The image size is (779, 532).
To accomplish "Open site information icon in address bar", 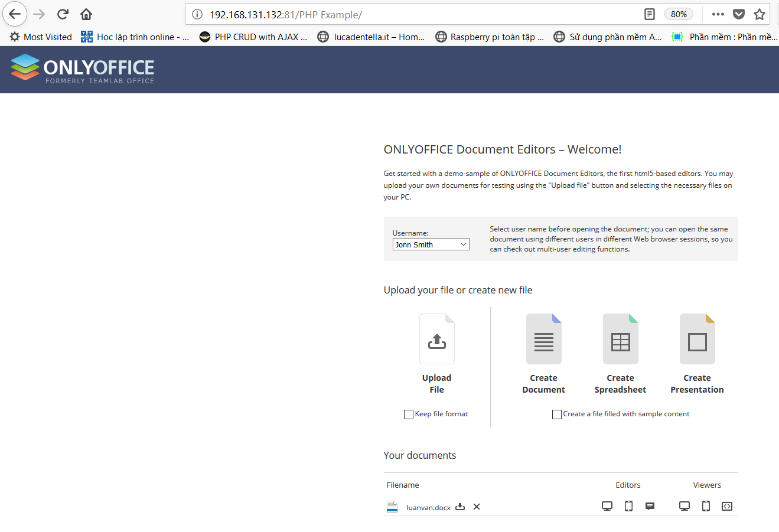I will [197, 14].
